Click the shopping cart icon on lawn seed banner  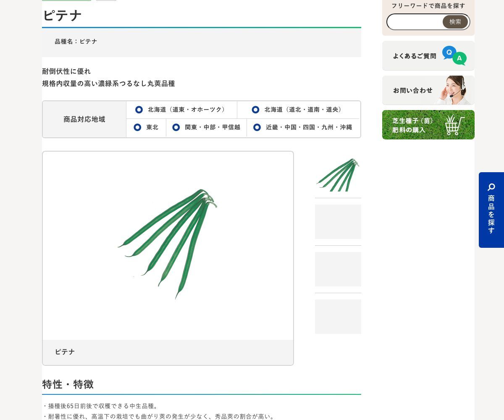click(455, 125)
